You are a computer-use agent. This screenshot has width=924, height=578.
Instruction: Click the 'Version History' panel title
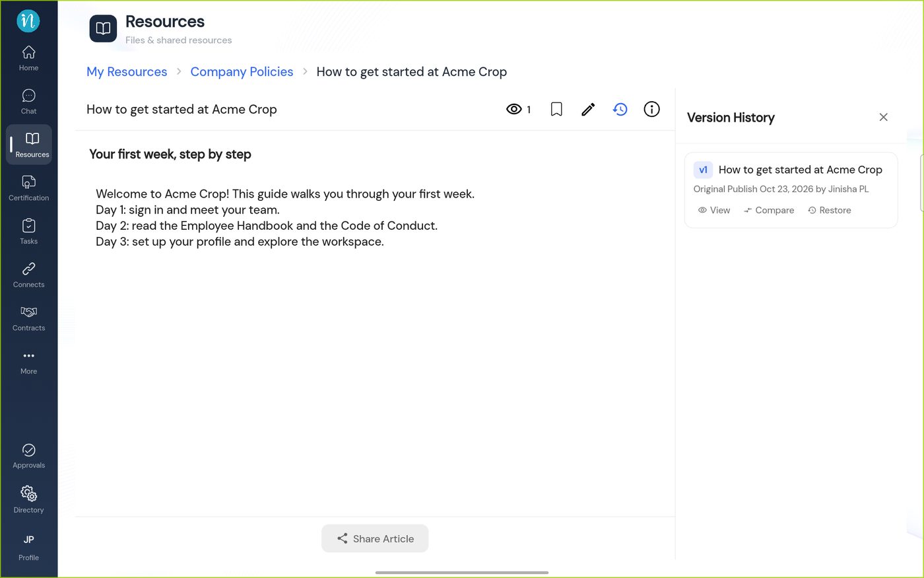[731, 118]
